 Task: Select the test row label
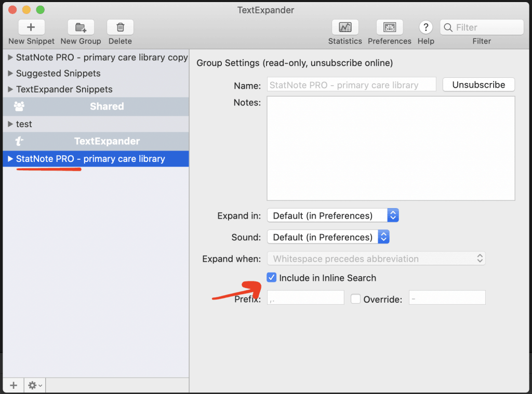click(x=24, y=124)
